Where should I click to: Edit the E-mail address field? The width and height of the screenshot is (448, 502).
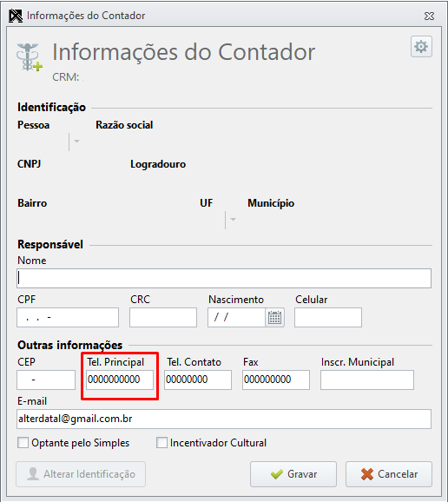point(224,419)
